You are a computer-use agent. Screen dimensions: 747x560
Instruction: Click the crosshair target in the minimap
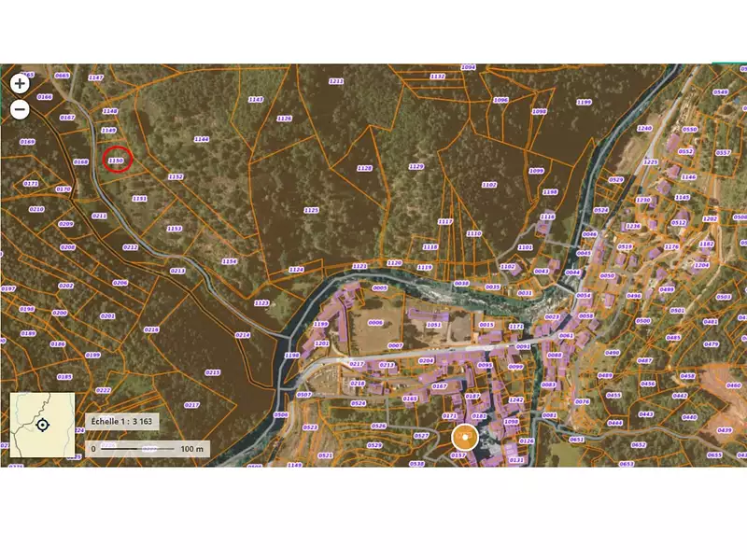point(42,426)
